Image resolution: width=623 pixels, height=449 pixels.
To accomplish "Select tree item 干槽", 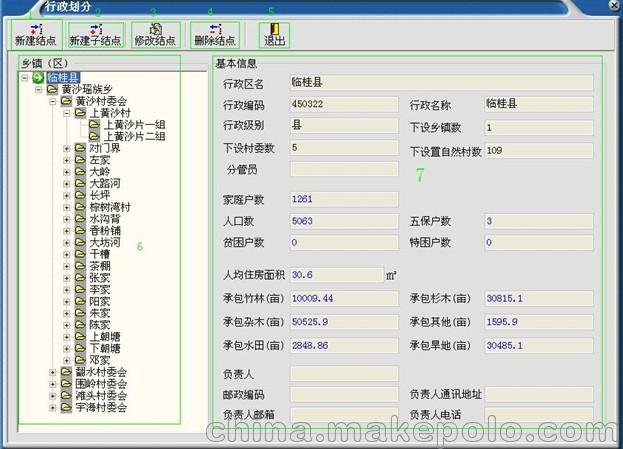I will 100,254.
